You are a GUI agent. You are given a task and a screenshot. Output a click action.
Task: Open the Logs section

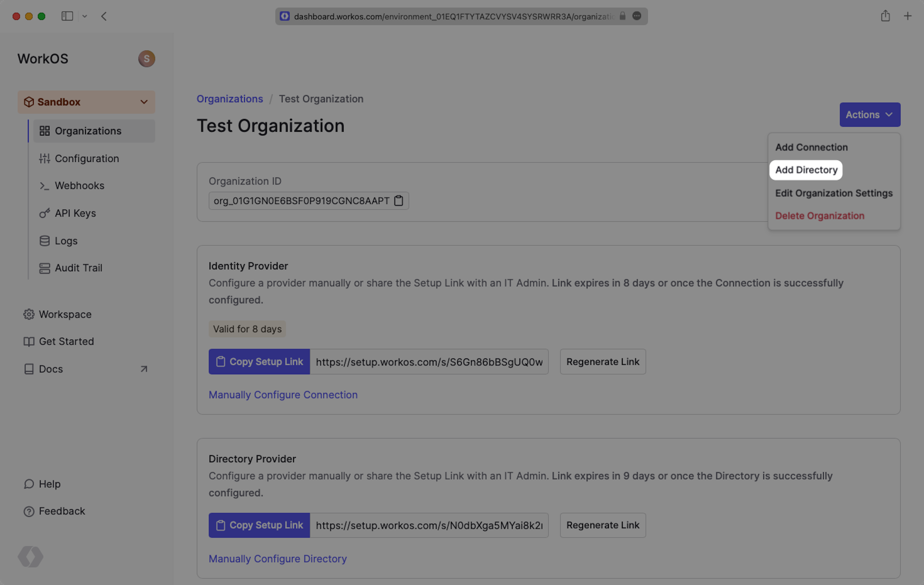tap(66, 241)
